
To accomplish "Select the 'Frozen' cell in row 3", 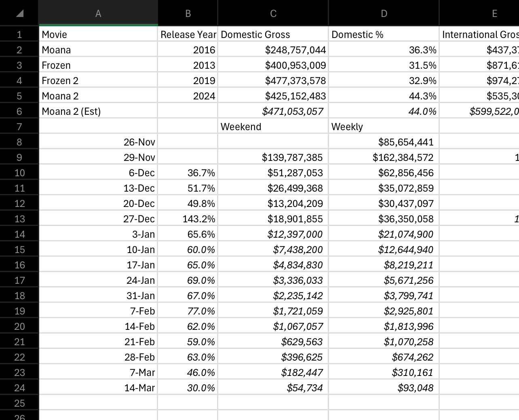I will pyautogui.click(x=98, y=65).
